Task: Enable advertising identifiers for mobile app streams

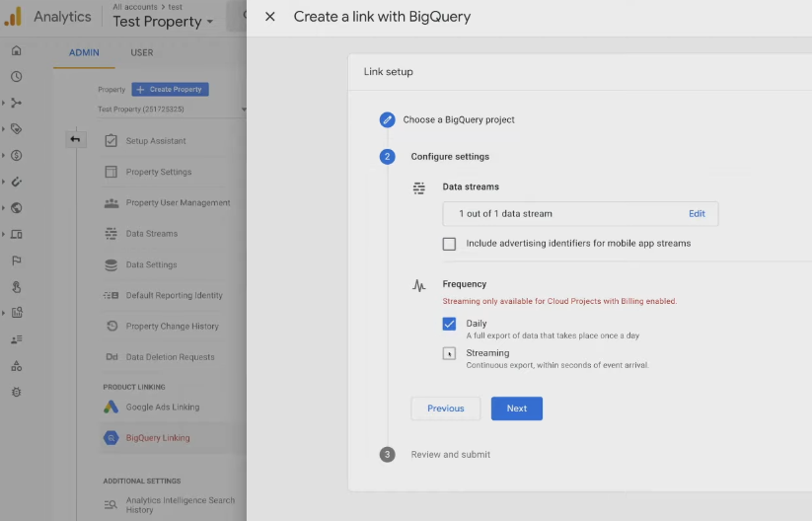Action: pyautogui.click(x=450, y=244)
